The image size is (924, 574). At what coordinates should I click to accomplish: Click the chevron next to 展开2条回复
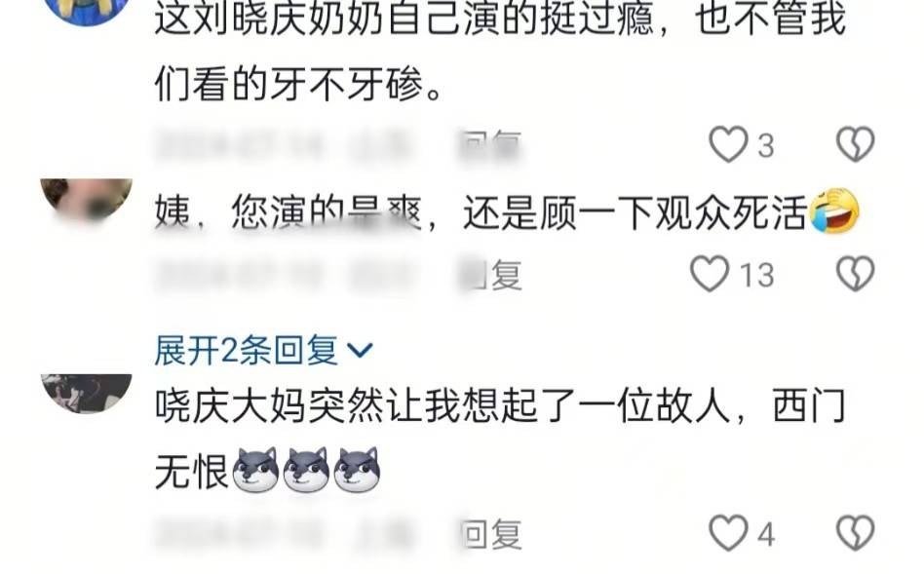tap(360, 351)
